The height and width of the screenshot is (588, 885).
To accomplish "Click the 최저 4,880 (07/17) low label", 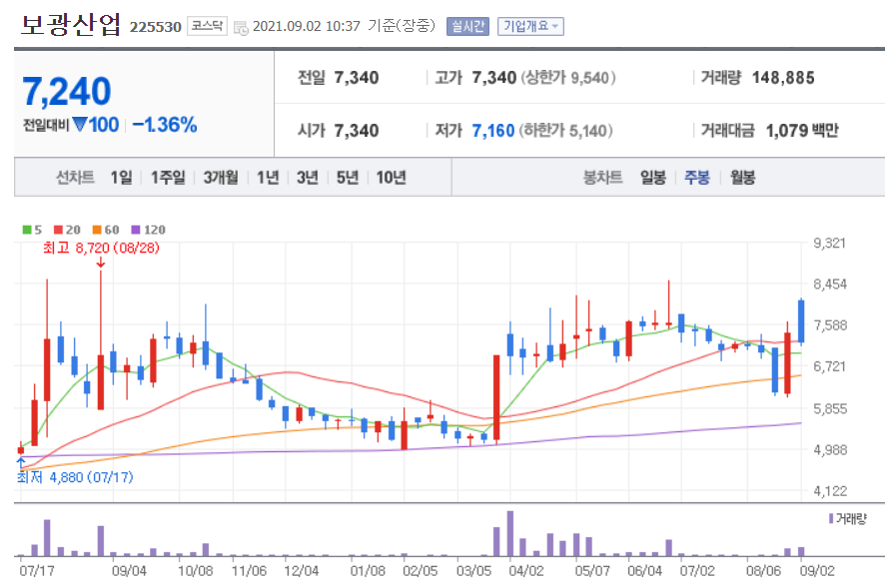I will tap(75, 477).
